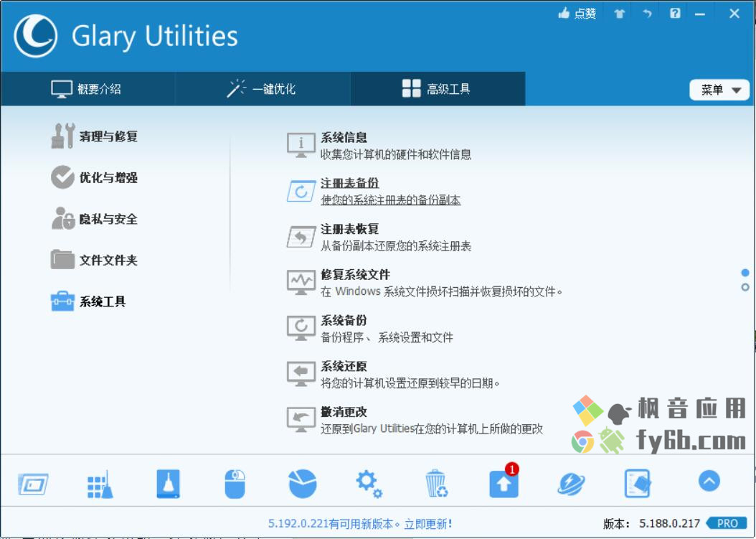Click the curved undo arrow icon in title bar
The height and width of the screenshot is (539, 756).
[647, 14]
